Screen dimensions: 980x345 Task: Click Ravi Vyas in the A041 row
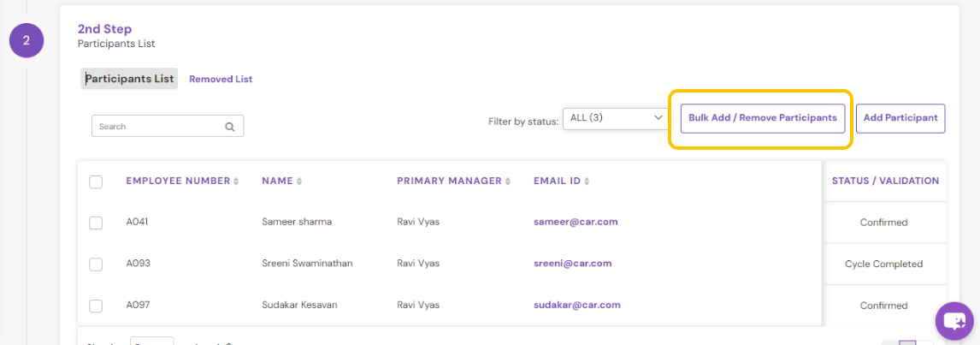418,223
